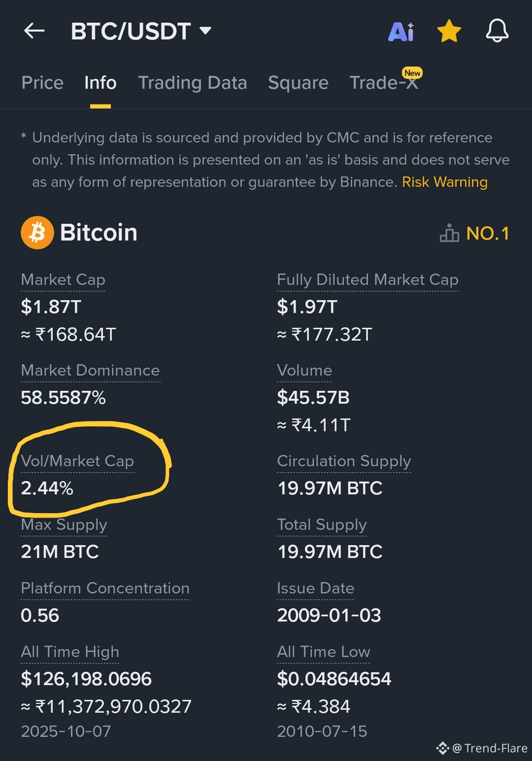
Task: Open price alerts bell icon
Action: tap(497, 31)
